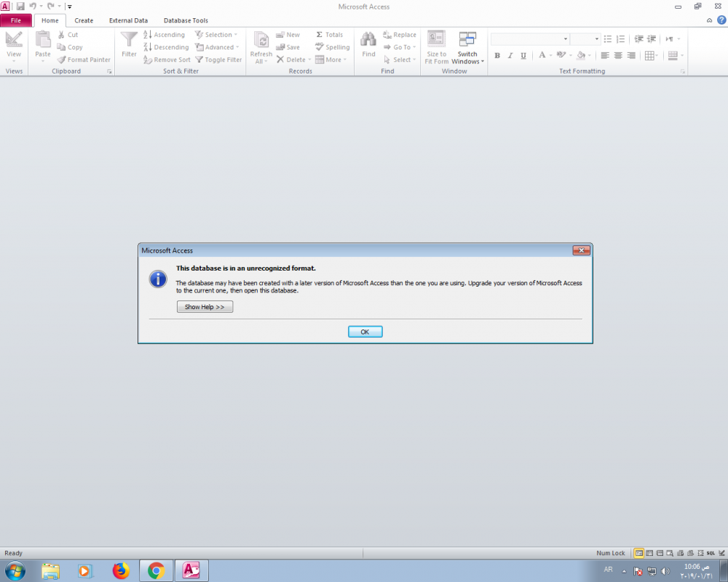Click Undo in Quick Access toolbar
This screenshot has width=728, height=582.
pyautogui.click(x=33, y=7)
